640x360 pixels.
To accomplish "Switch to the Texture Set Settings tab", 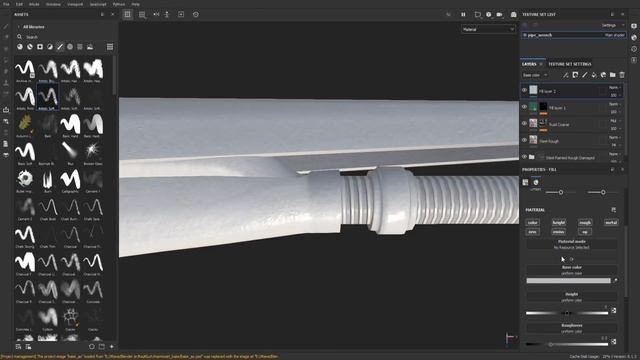I will [569, 64].
